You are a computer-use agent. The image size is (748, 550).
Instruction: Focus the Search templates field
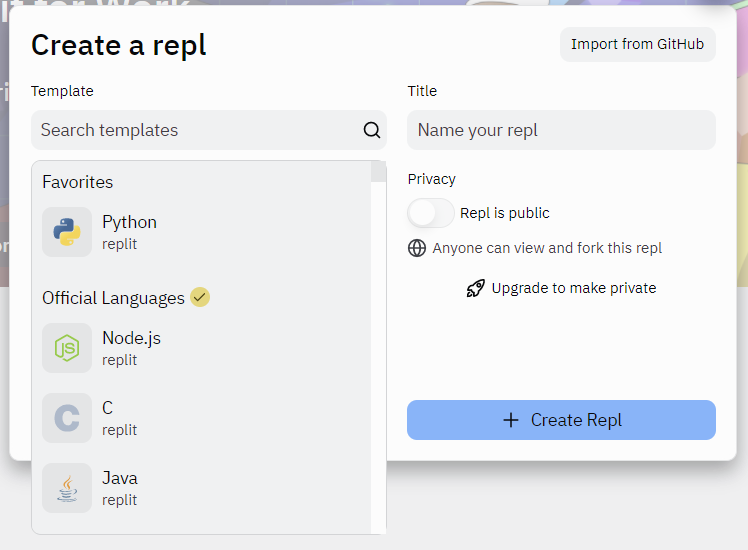pos(209,130)
